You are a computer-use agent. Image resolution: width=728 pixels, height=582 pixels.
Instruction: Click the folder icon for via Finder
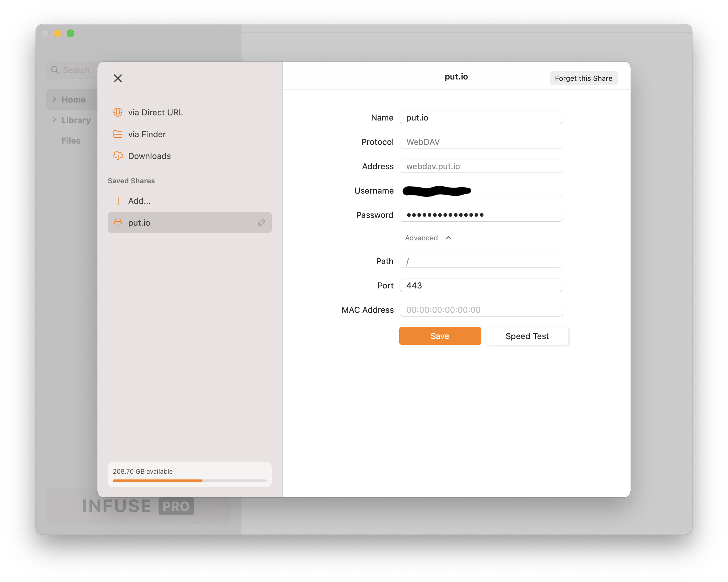pyautogui.click(x=118, y=134)
